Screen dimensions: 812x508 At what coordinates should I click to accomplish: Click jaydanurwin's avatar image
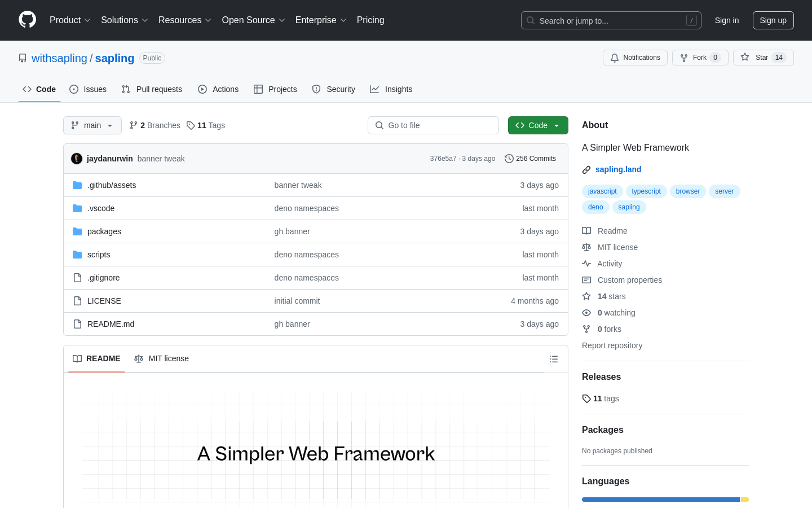[x=77, y=159]
